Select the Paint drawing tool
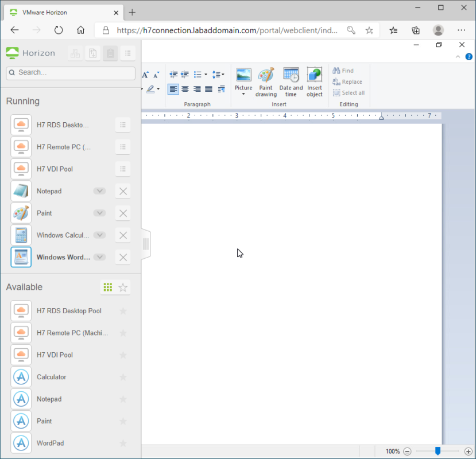This screenshot has height=459, width=476. coord(266,80)
